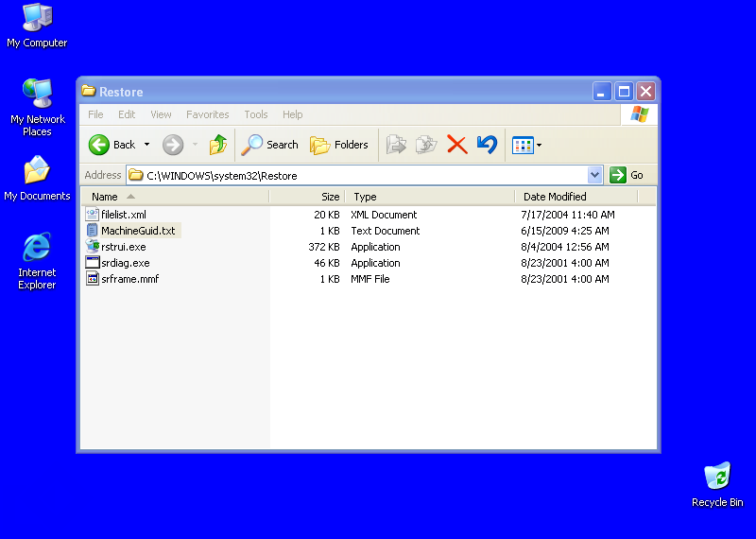Select the srdiag.exe file icon
Screen dimensions: 756x539
[x=92, y=263]
